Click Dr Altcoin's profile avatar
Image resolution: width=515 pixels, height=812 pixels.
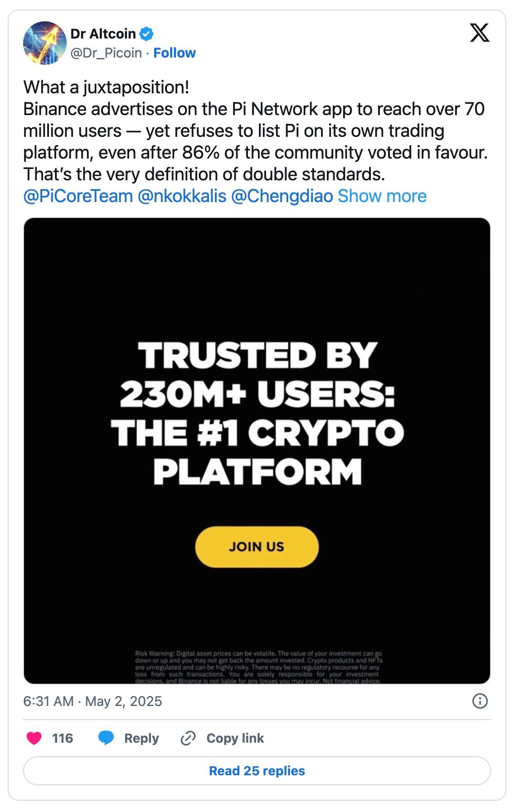[44, 43]
